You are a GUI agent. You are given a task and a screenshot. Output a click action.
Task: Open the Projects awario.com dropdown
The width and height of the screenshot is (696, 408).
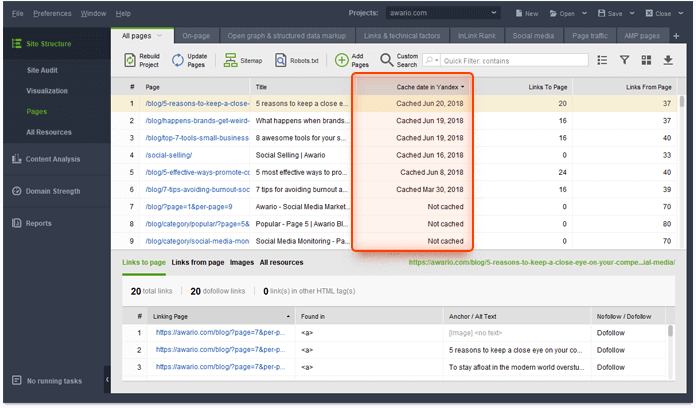point(443,13)
